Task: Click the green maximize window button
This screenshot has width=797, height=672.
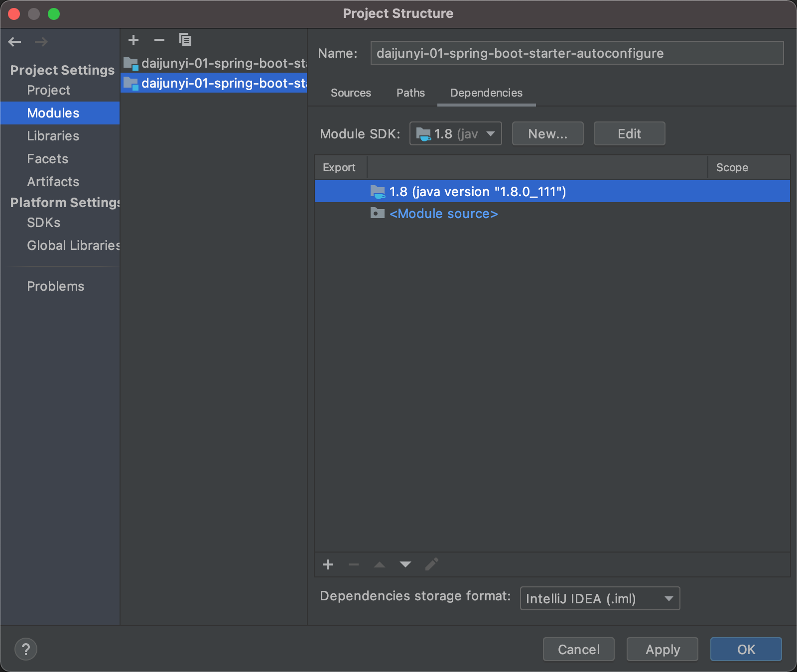Action: pos(54,14)
